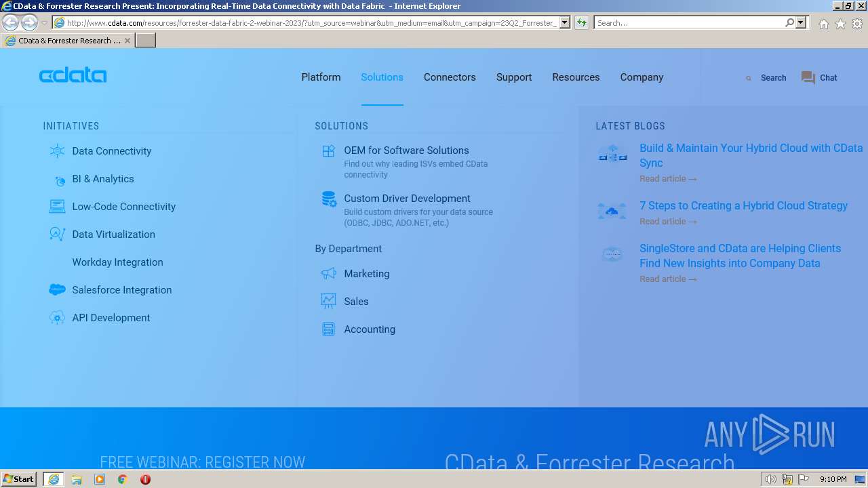Screen dimensions: 868x488
Task: Click the Chat label in navbar
Action: point(829,78)
